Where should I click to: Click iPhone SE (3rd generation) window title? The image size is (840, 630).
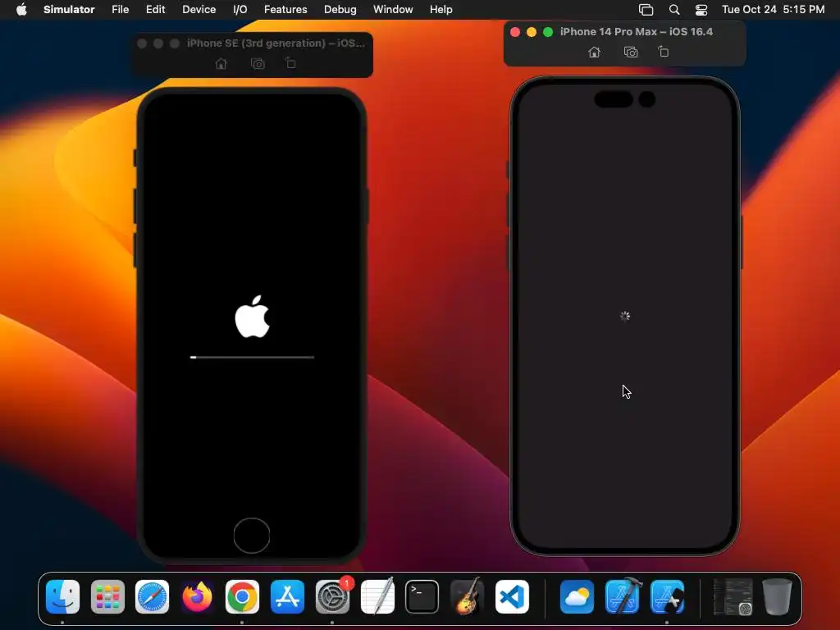coord(276,43)
